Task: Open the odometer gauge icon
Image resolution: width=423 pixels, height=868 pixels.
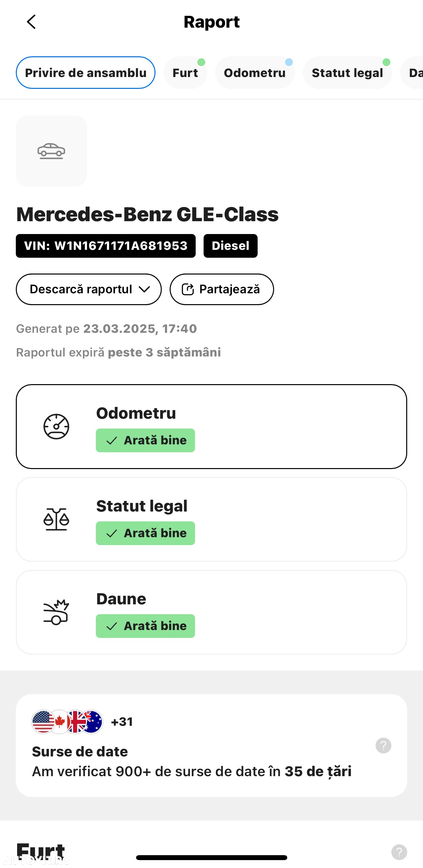Action: coord(56,427)
